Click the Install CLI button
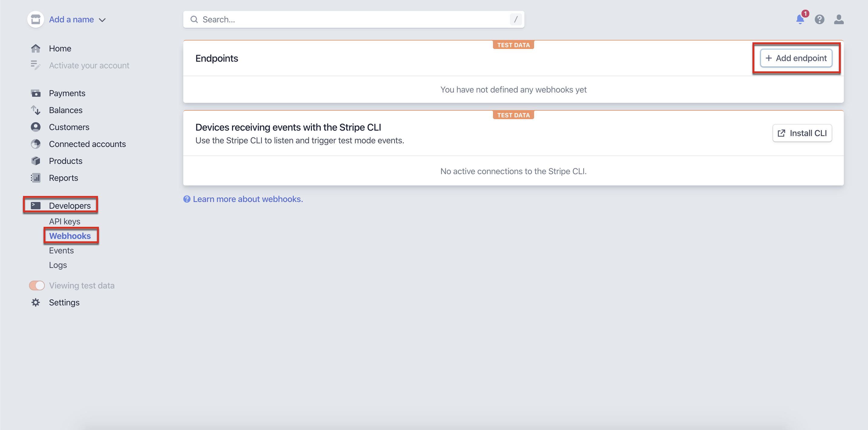 802,133
